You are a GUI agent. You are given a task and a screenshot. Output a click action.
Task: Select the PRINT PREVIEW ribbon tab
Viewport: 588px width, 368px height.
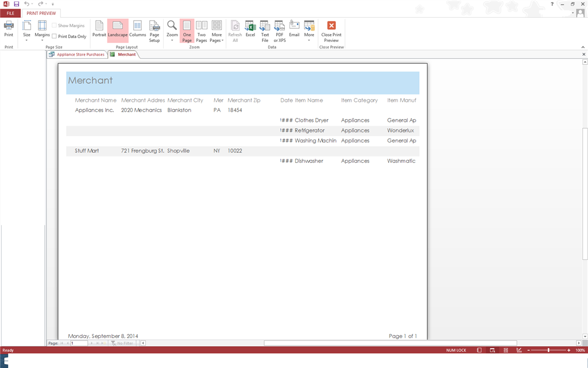pos(41,13)
